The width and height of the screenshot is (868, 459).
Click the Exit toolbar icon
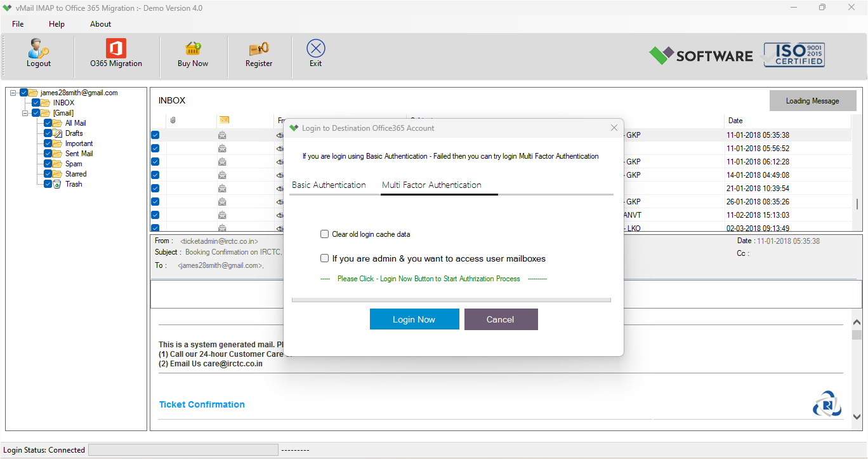[x=315, y=49]
